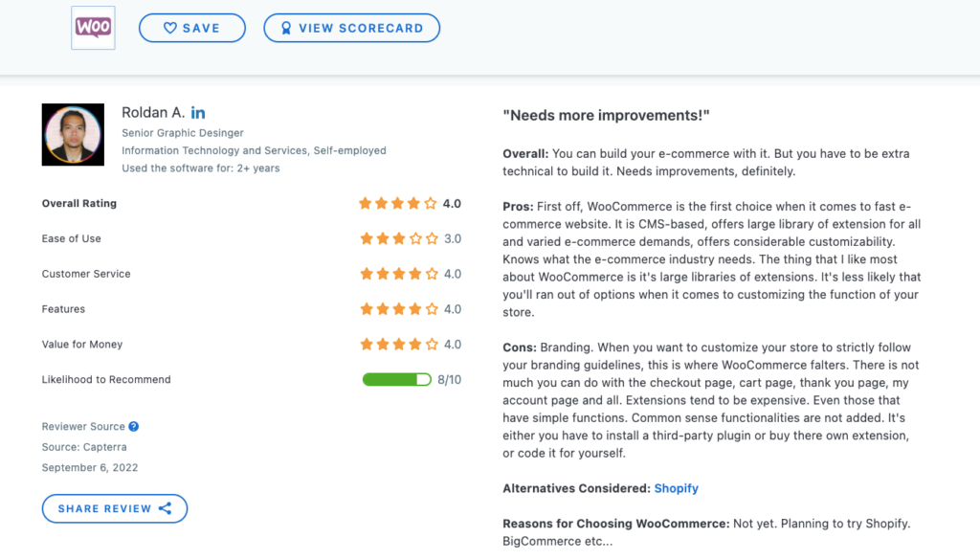Click the reviewer name Roldan A.
Image resolution: width=980 pixels, height=560 pixels.
153,113
